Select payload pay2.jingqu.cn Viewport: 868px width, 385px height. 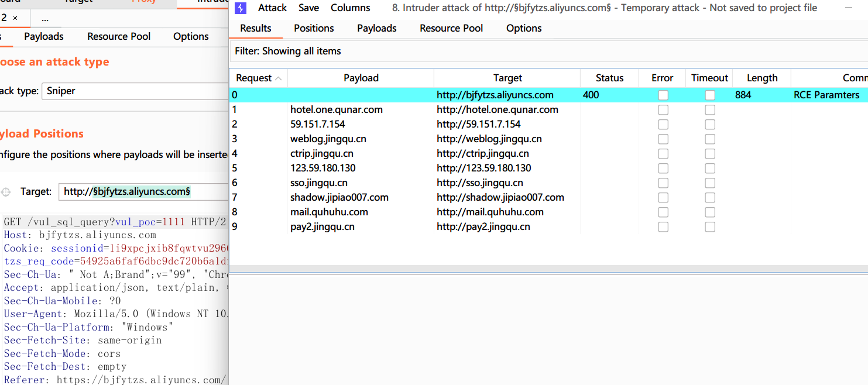pyautogui.click(x=323, y=226)
